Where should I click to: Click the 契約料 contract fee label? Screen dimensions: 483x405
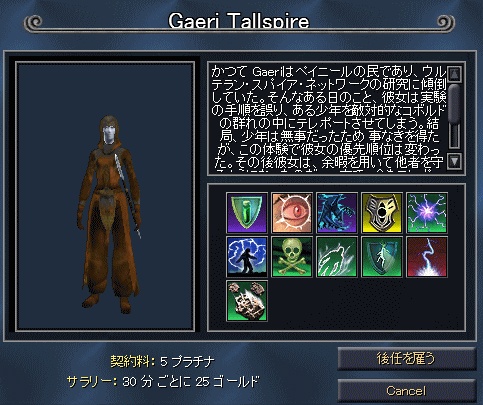coord(132,361)
